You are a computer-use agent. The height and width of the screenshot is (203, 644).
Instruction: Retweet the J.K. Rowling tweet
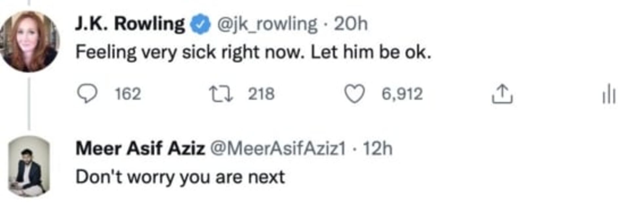[x=221, y=94]
